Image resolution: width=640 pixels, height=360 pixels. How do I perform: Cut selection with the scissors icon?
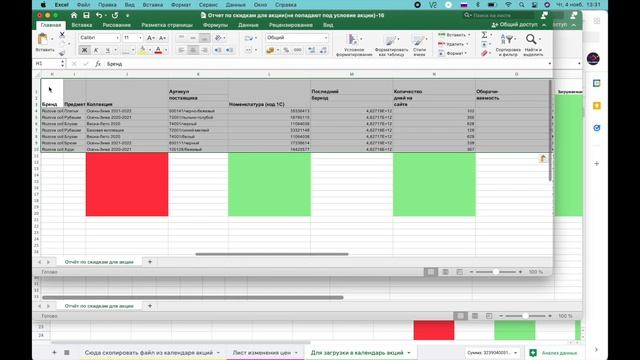click(x=62, y=35)
